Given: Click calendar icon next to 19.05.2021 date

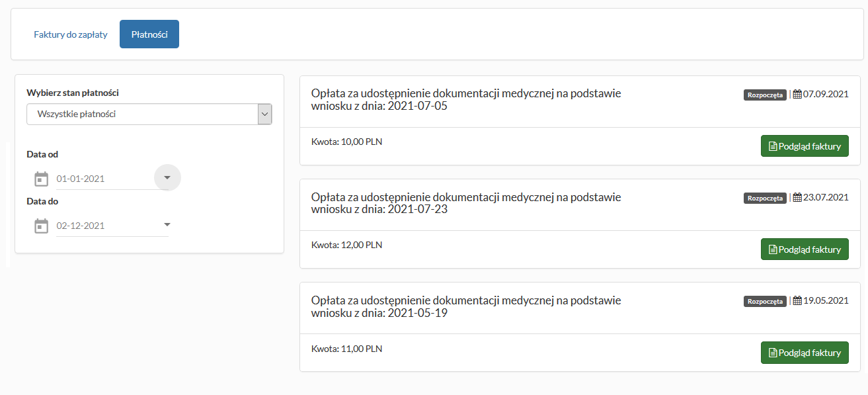Looking at the screenshot, I should [797, 300].
